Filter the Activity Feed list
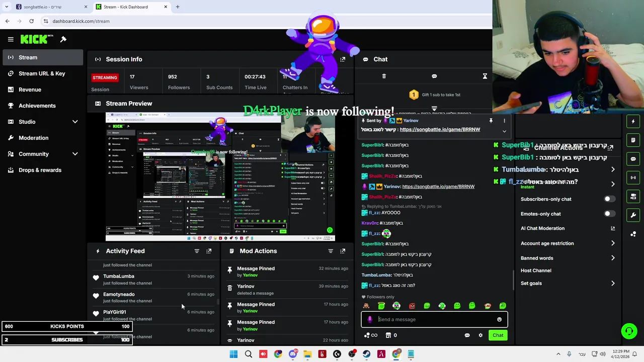The height and width of the screenshot is (362, 644). click(197, 251)
